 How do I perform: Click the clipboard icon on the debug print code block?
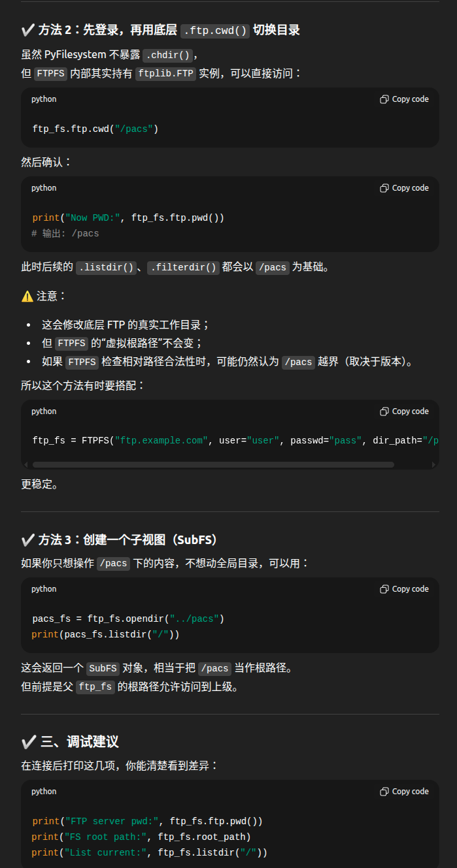(384, 791)
